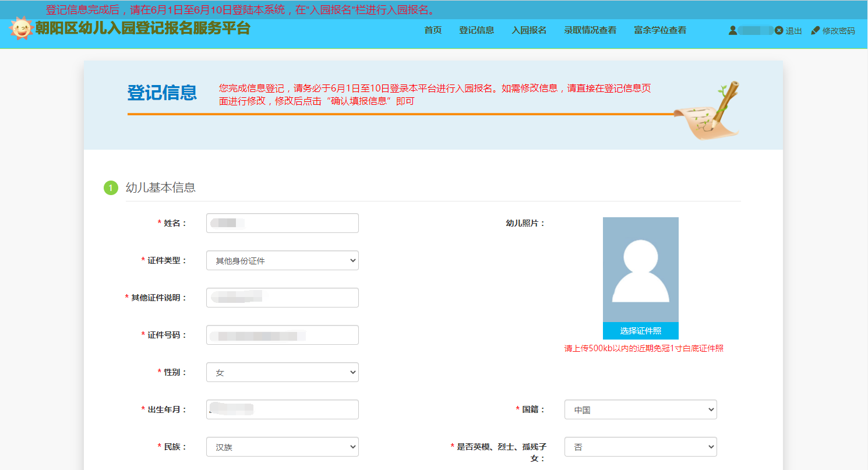Open the 登记信息 navigation item
The width and height of the screenshot is (868, 470).
click(x=477, y=30)
